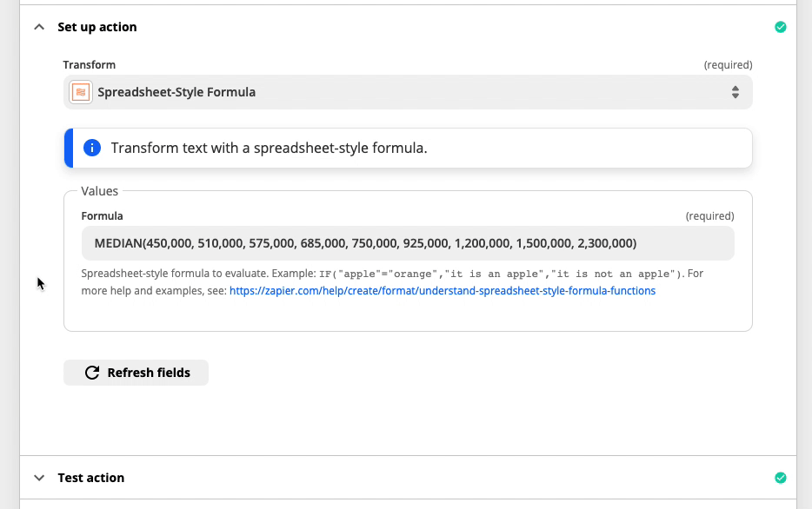Viewport: 812px width, 509px height.
Task: Click the Transform field label
Action: [89, 64]
